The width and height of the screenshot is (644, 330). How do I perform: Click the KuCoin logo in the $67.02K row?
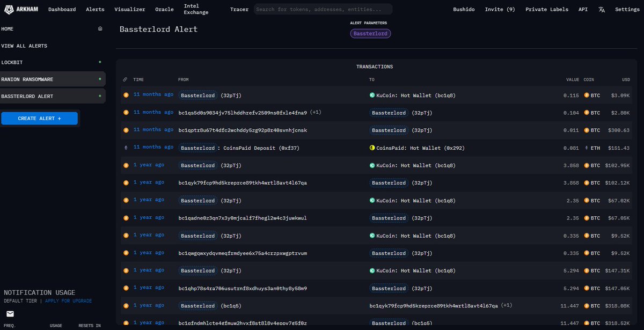tap(372, 200)
